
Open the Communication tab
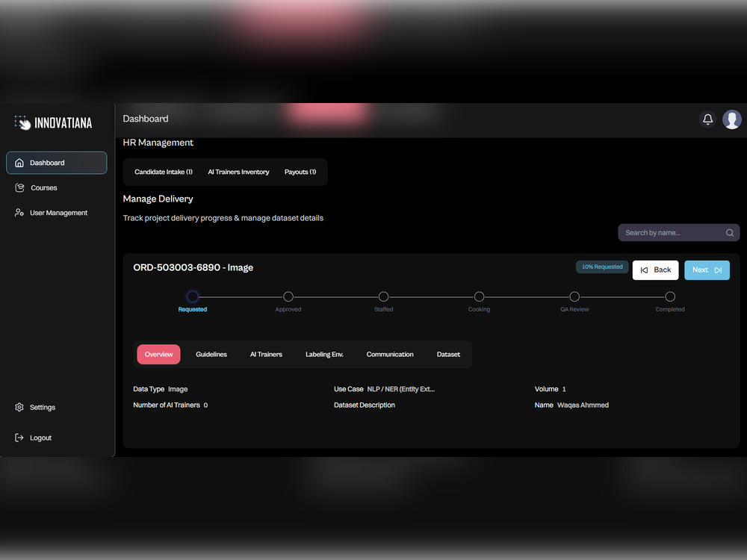[390, 354]
